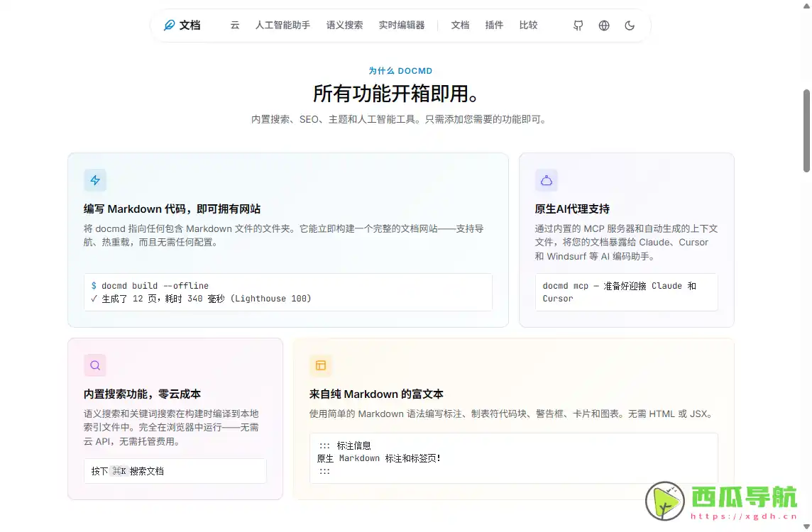Image resolution: width=812 pixels, height=532 pixels.
Task: Click the heading 内置搜索功能，零云成本
Action: 142,394
